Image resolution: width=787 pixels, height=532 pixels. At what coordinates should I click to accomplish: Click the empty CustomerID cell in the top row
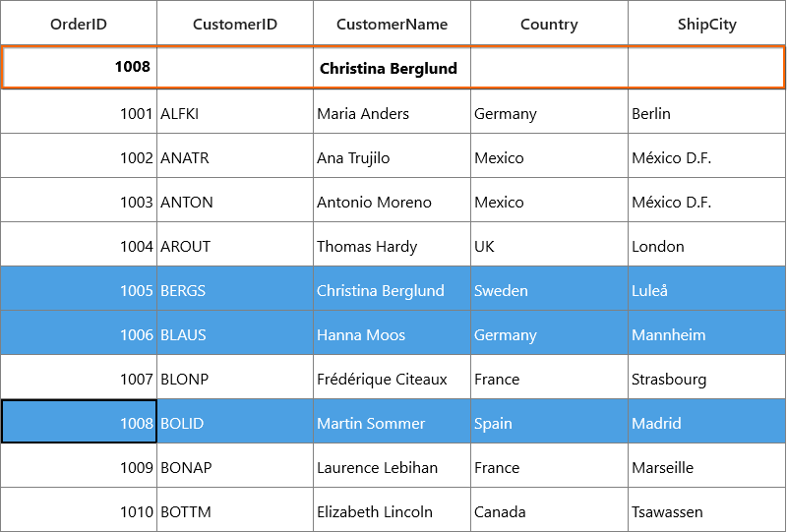(235, 67)
